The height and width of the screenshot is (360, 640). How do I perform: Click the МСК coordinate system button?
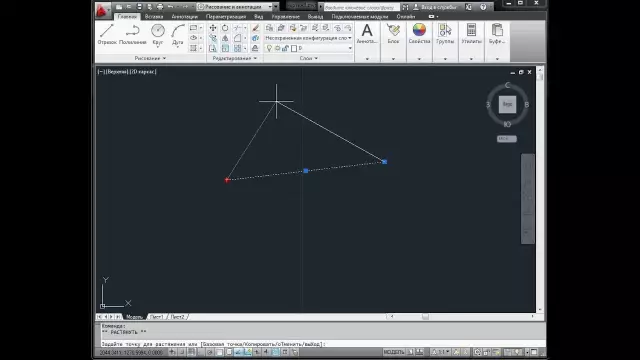(x=507, y=139)
